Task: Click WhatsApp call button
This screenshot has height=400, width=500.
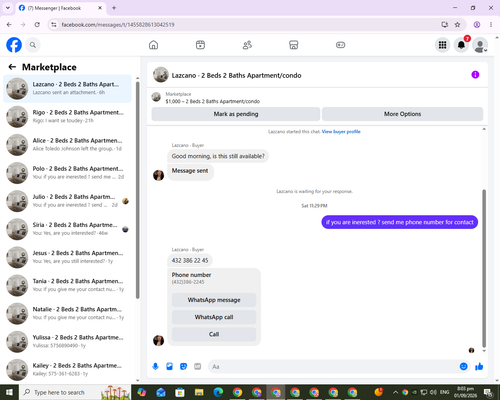Action: 214,317
